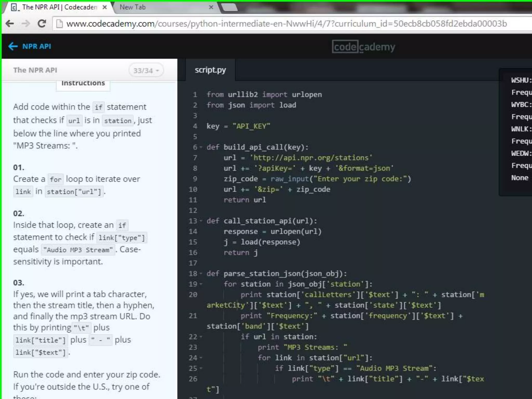
Task: Fold the for station loop at line 19
Action: (x=201, y=284)
